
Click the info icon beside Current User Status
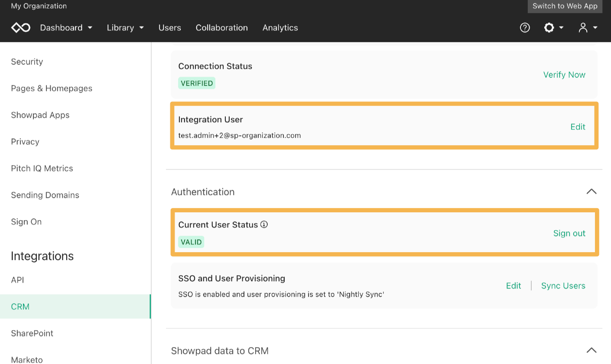264,224
